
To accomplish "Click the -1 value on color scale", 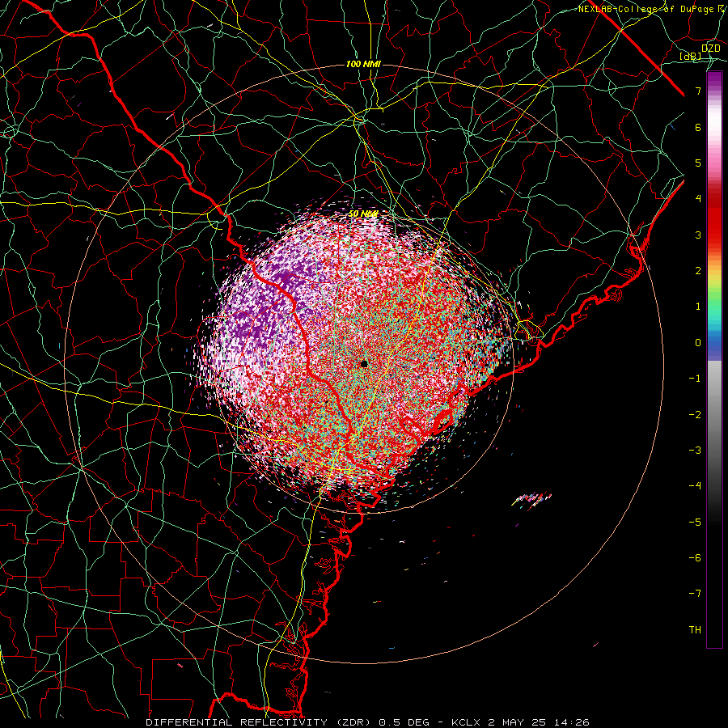I will 695,379.
